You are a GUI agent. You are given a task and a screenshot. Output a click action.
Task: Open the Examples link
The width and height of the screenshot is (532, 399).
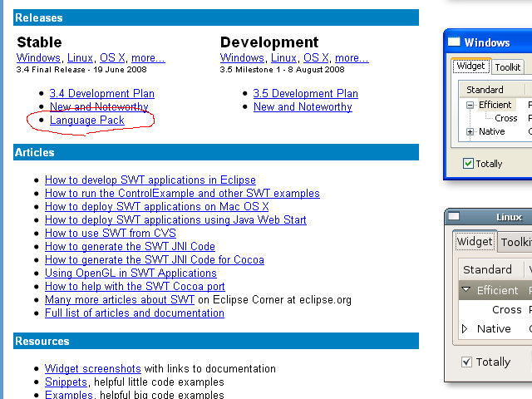click(x=68, y=395)
